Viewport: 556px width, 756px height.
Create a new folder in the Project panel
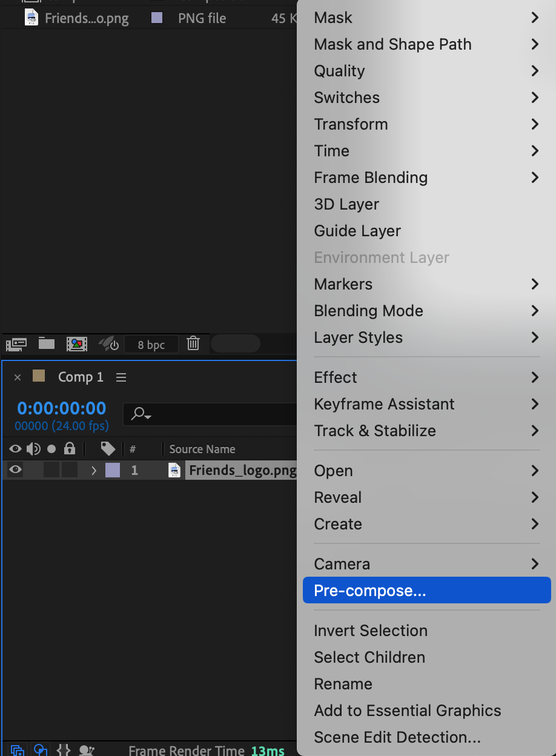click(47, 344)
